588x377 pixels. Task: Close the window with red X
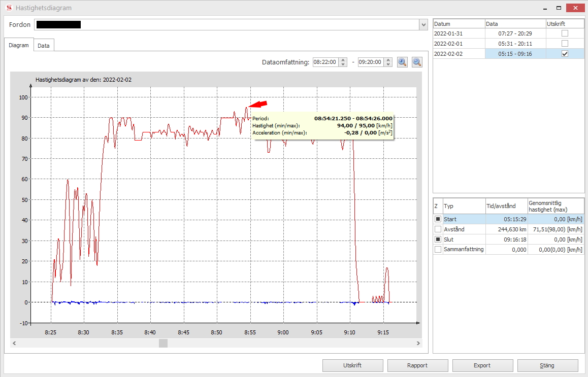[x=576, y=8]
